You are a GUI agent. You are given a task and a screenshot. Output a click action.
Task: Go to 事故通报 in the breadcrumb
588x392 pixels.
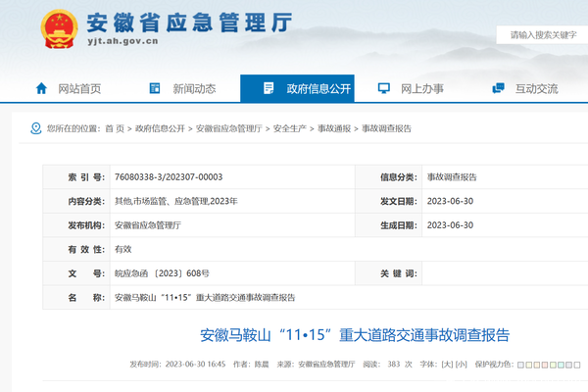[334, 128]
